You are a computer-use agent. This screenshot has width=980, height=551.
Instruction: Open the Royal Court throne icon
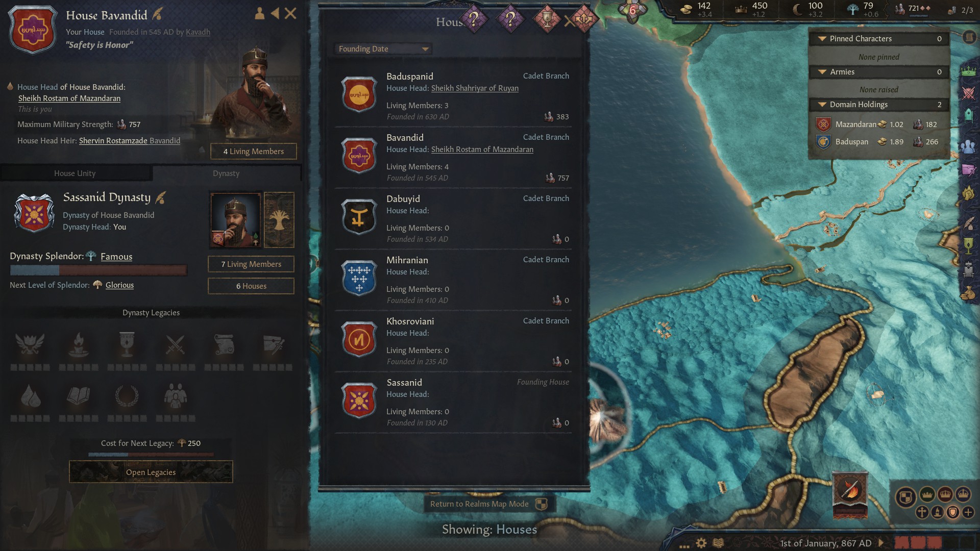pyautogui.click(x=968, y=269)
